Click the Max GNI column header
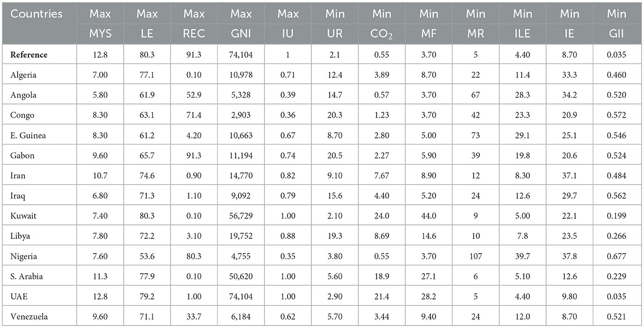644x328 pixels. click(x=241, y=22)
